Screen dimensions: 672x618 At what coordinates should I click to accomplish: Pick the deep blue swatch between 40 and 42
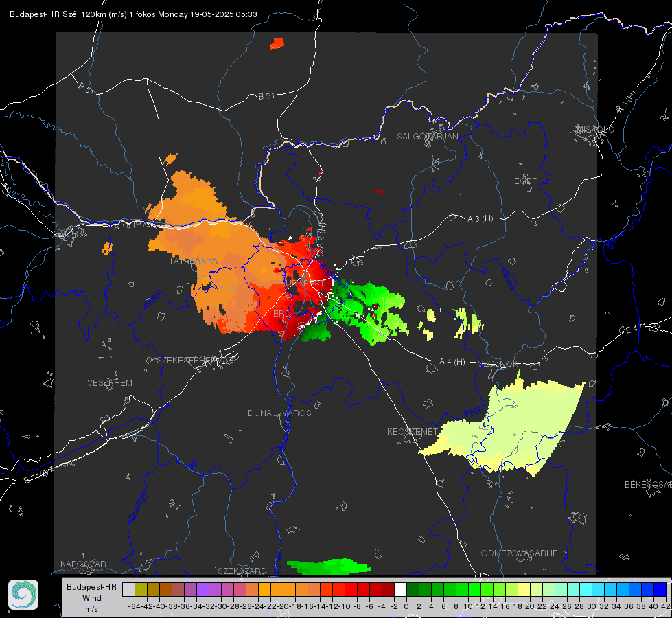pyautogui.click(x=660, y=589)
